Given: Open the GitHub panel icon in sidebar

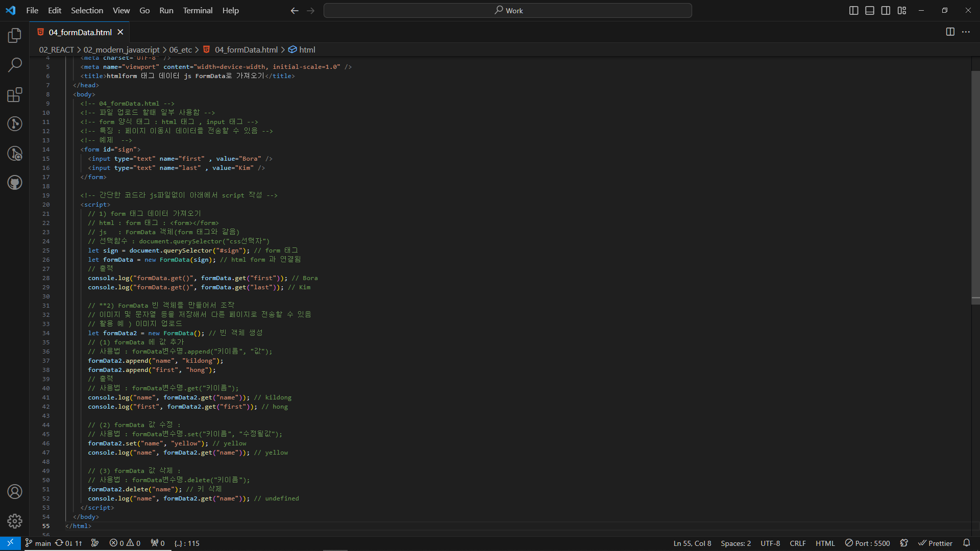Looking at the screenshot, I should (x=15, y=182).
